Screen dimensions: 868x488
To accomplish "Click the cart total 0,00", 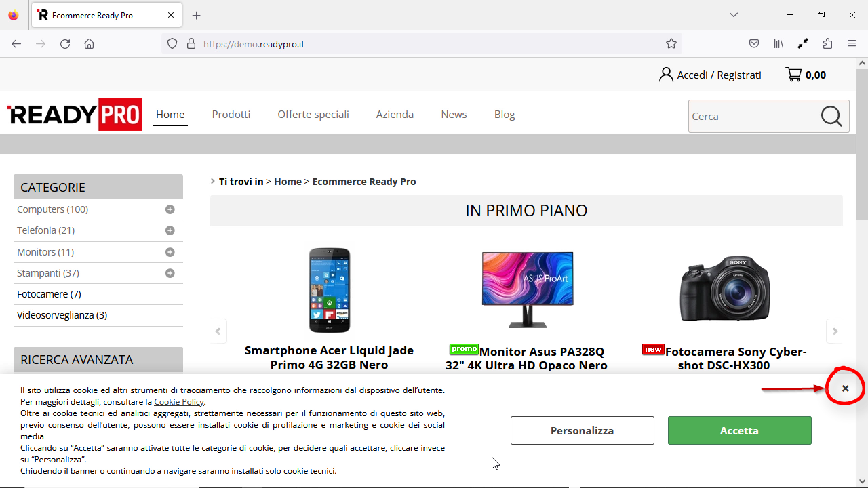I will 816,75.
